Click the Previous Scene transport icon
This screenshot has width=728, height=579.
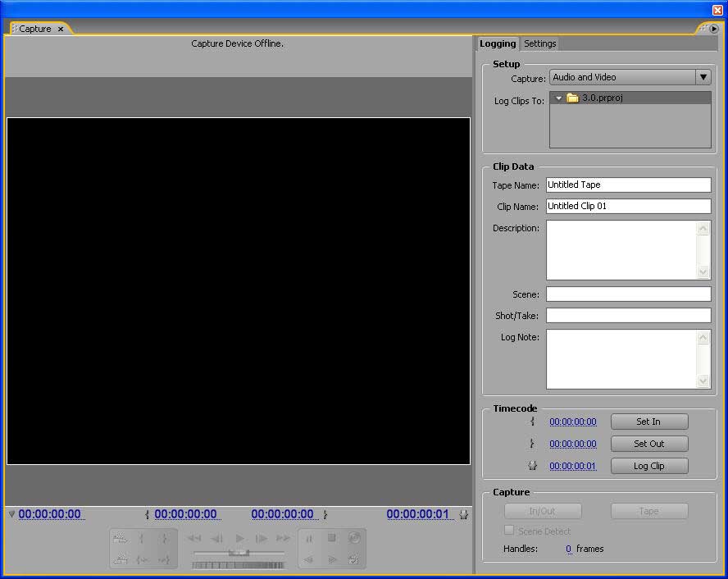(x=121, y=559)
